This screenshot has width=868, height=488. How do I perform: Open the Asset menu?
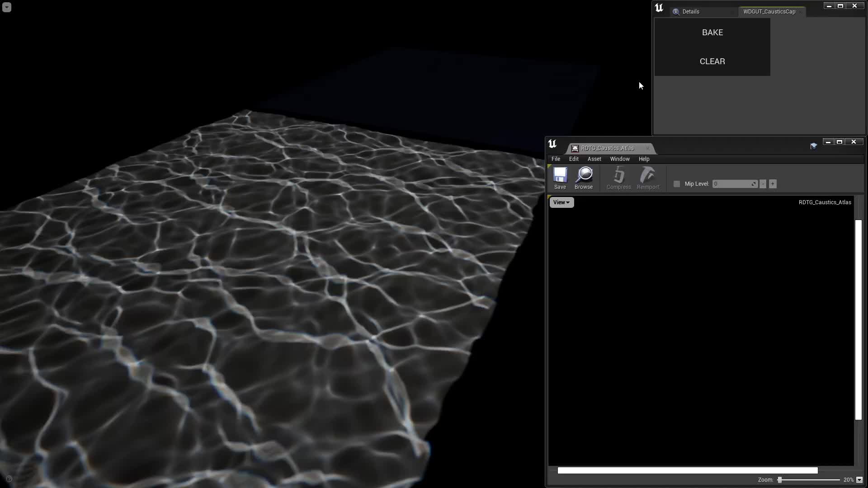tap(594, 159)
